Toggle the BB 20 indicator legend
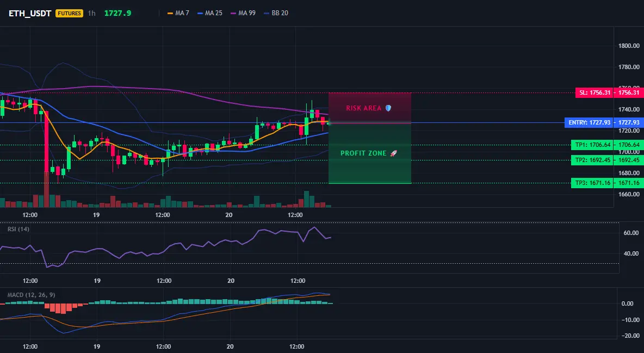644x353 pixels. pyautogui.click(x=276, y=13)
